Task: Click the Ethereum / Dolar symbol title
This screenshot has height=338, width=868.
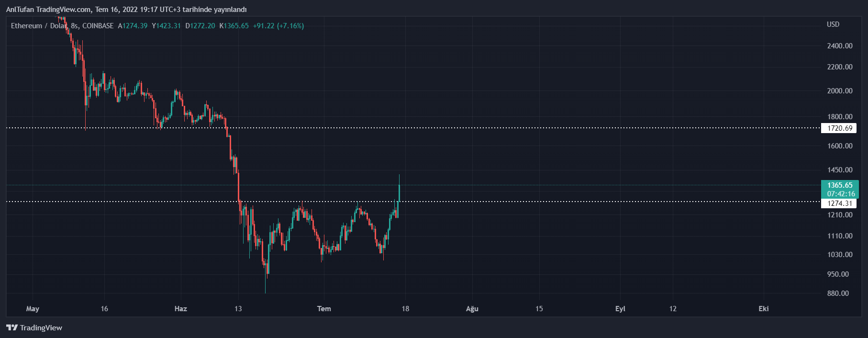Action: tap(38, 26)
